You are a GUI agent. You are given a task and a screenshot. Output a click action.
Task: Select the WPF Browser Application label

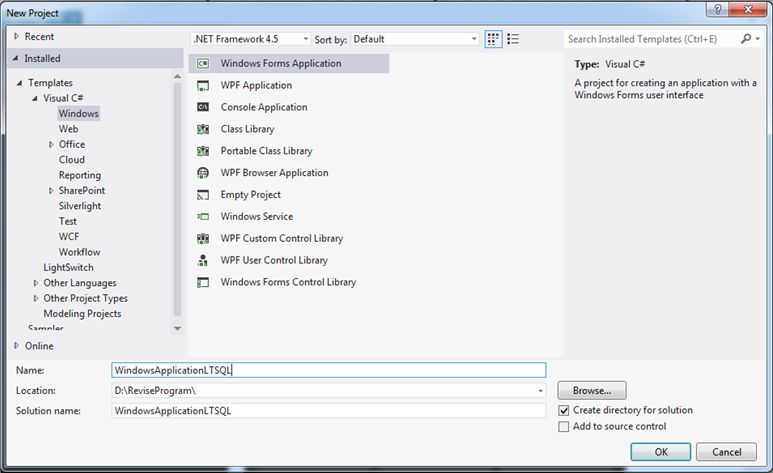click(x=275, y=173)
